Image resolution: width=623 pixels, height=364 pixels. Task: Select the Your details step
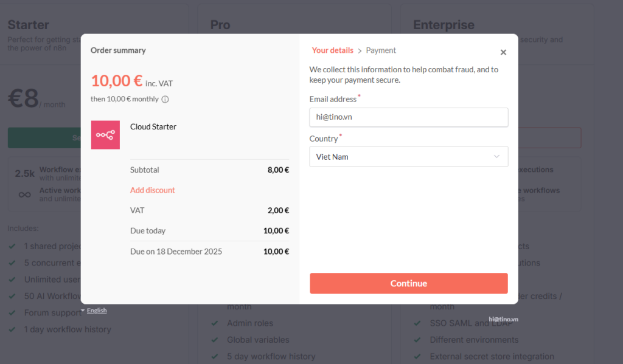click(x=332, y=50)
